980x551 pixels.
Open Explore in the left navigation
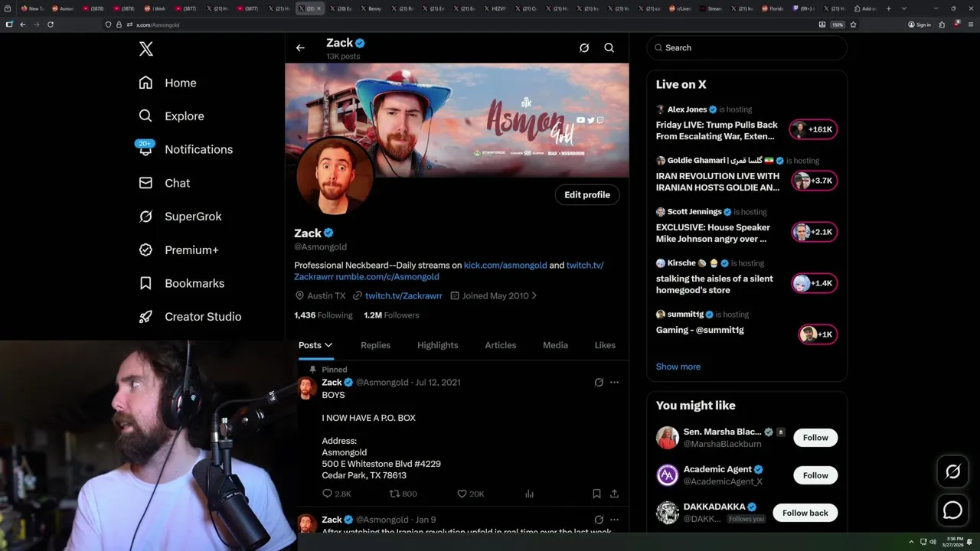(171, 116)
